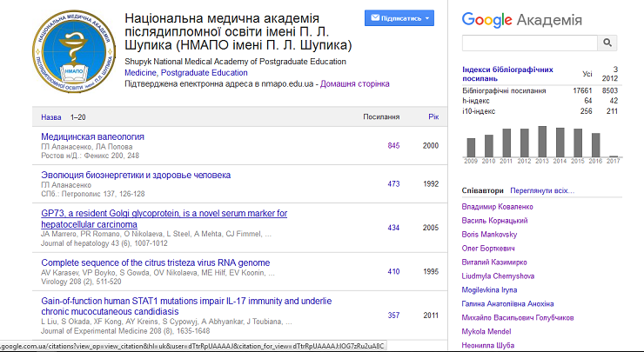Sort publications by Рік column

(x=433, y=117)
